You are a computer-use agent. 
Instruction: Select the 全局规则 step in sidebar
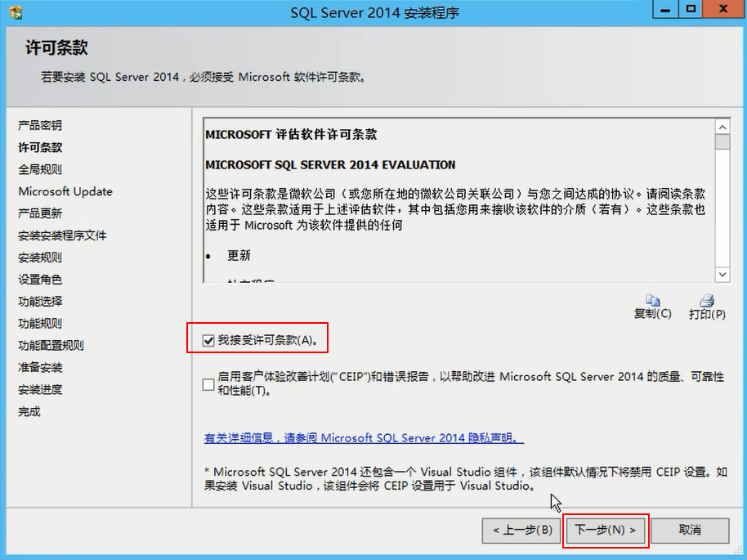[40, 169]
